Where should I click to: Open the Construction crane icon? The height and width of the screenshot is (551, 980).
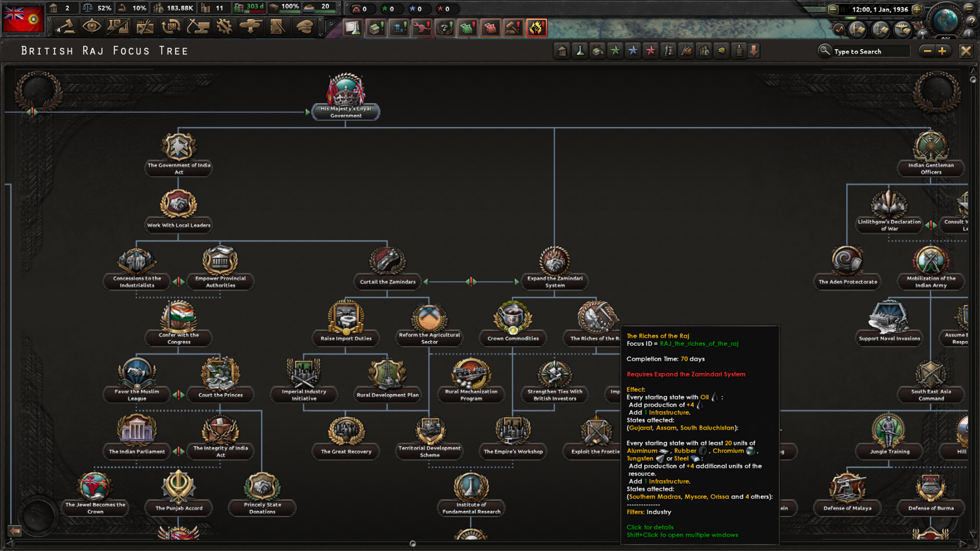(x=198, y=27)
